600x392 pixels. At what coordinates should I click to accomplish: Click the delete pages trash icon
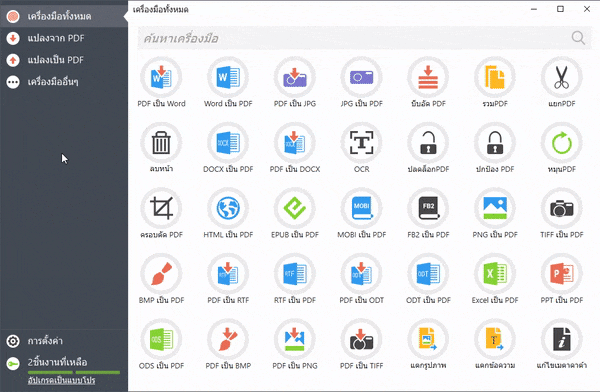(161, 143)
